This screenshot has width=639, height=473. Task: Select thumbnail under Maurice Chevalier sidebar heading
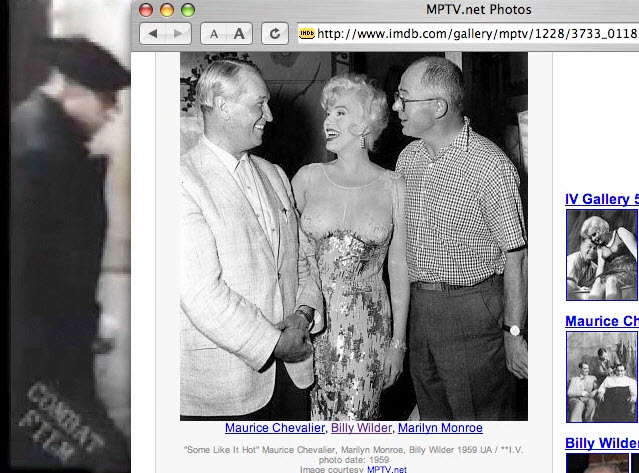point(602,377)
